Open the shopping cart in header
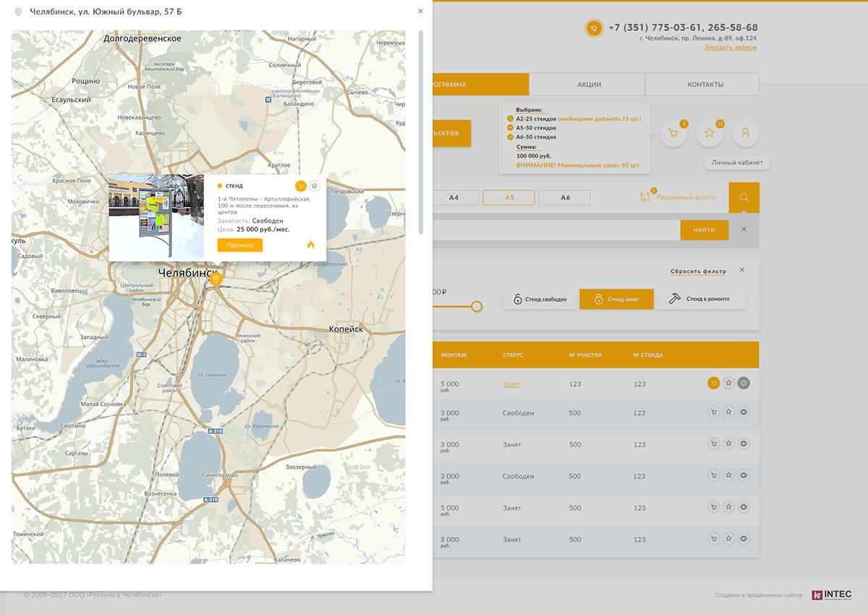The image size is (868, 615). (673, 133)
